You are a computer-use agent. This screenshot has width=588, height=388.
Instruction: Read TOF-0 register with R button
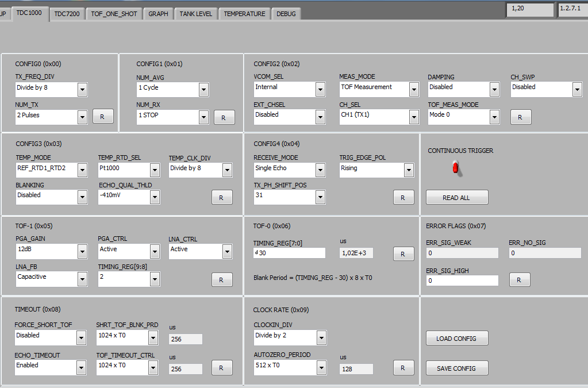pyautogui.click(x=403, y=254)
